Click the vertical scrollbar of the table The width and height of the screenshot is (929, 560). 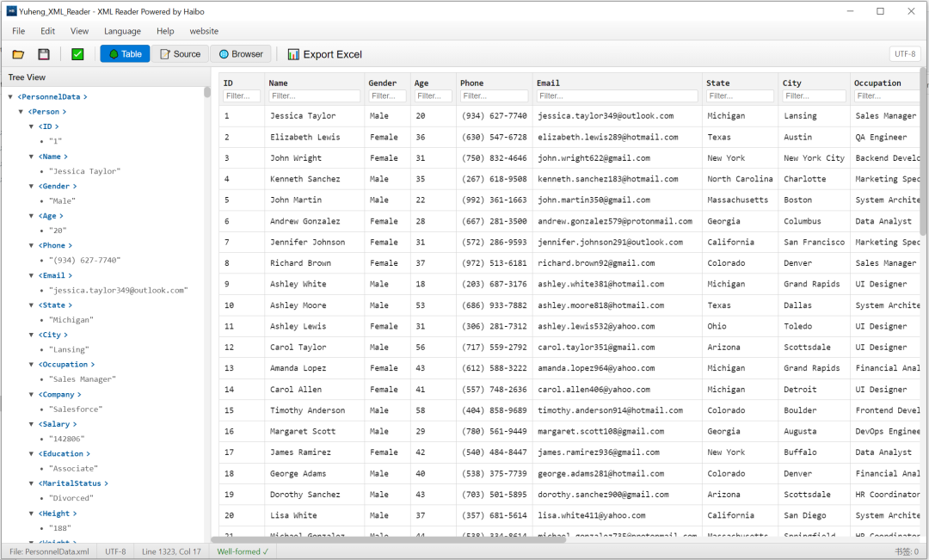tap(924, 151)
